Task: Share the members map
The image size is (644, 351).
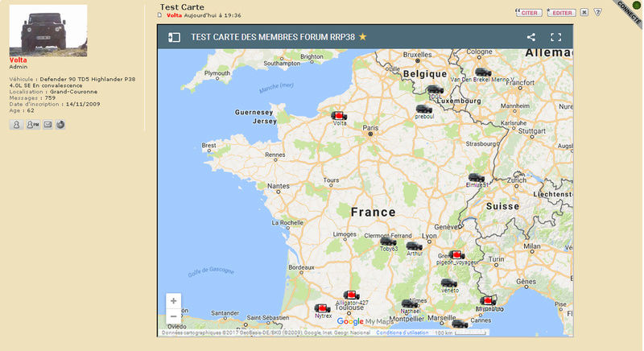Action: [531, 37]
